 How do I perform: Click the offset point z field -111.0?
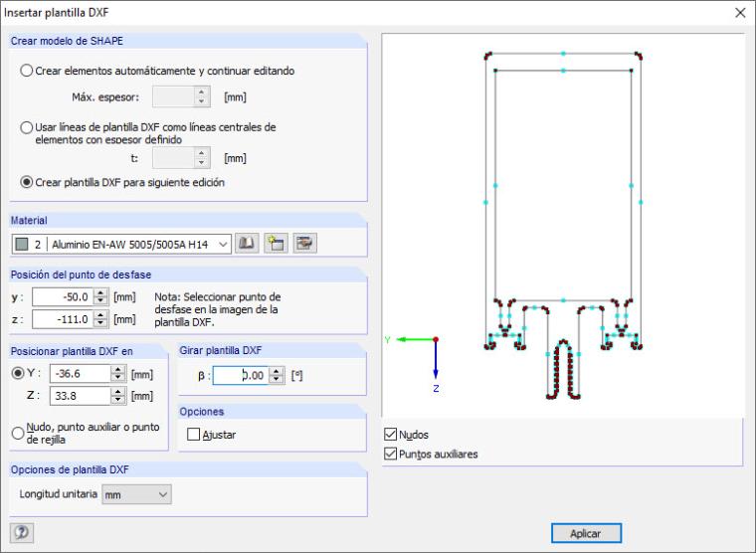63,319
